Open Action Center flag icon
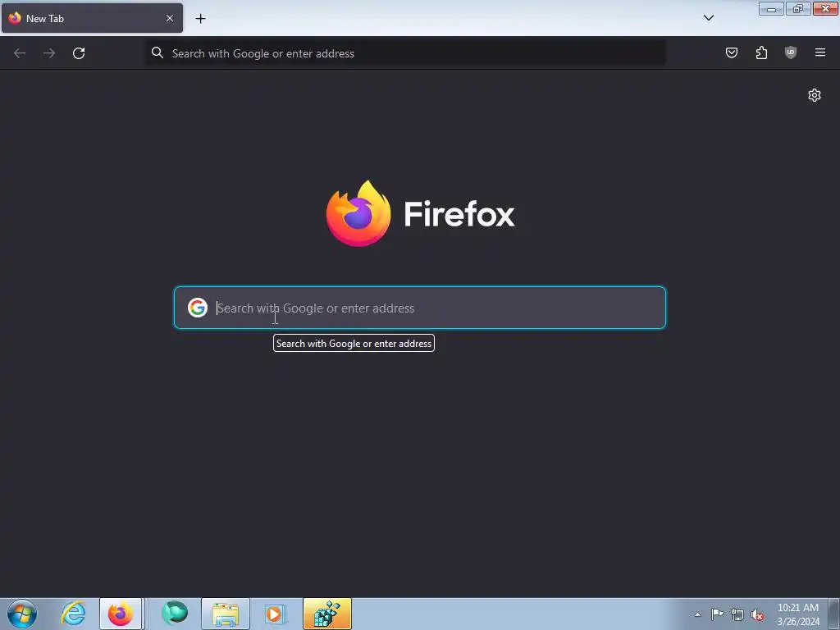Image resolution: width=840 pixels, height=630 pixels. 717,614
